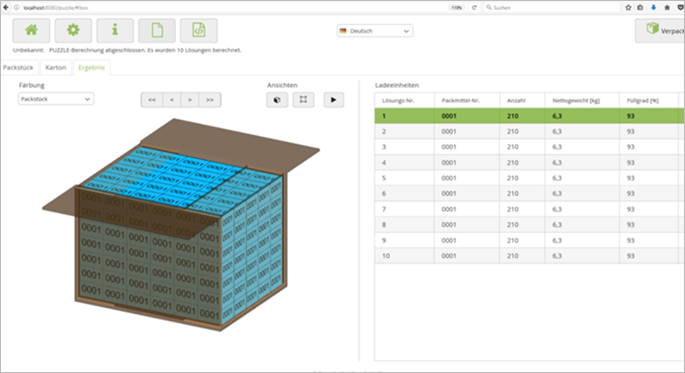Screen dimensions: 685x373
Task: Open browser downloads arrow
Action: tap(654, 7)
